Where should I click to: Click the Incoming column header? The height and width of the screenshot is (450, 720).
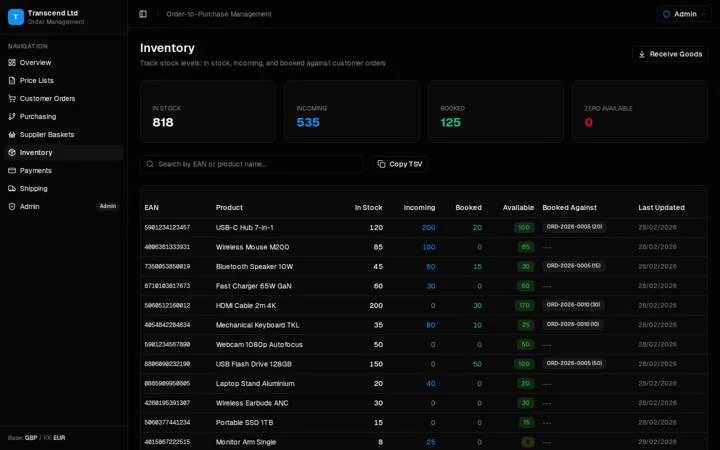[x=419, y=208]
